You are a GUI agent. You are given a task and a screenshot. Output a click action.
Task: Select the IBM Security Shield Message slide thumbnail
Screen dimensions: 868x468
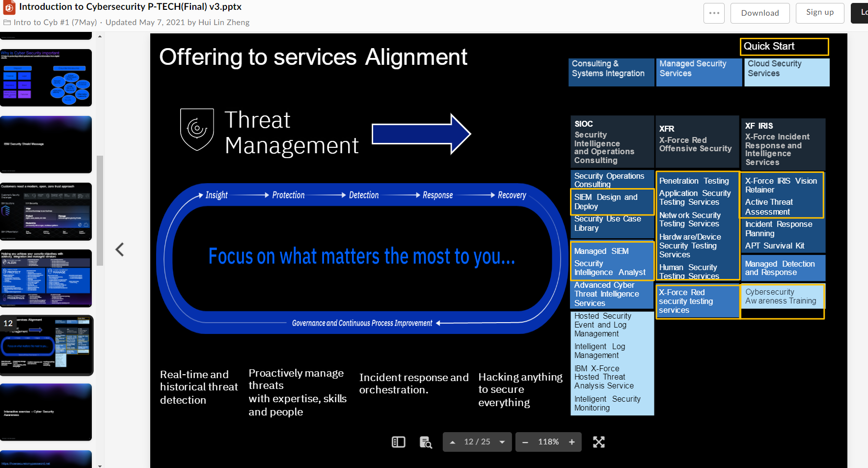click(46, 144)
